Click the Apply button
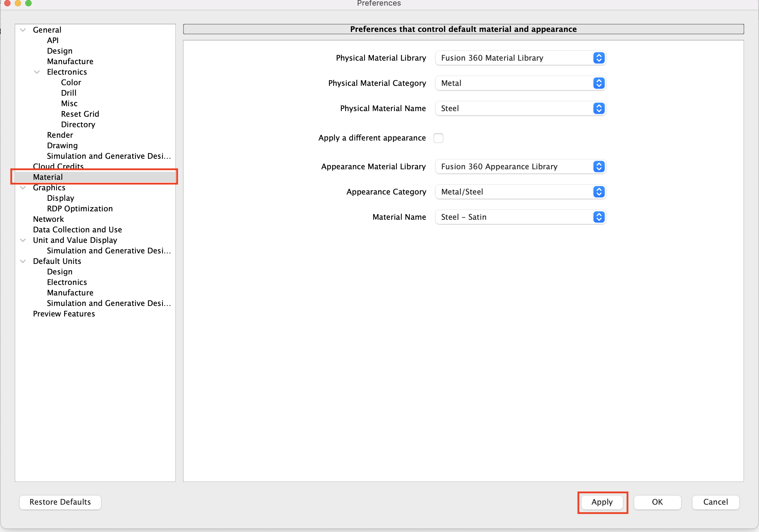The image size is (759, 532). pyautogui.click(x=602, y=502)
